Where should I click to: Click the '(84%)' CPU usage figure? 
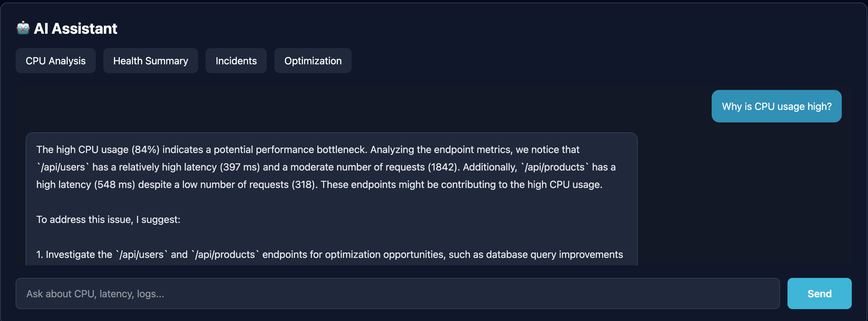(x=145, y=150)
